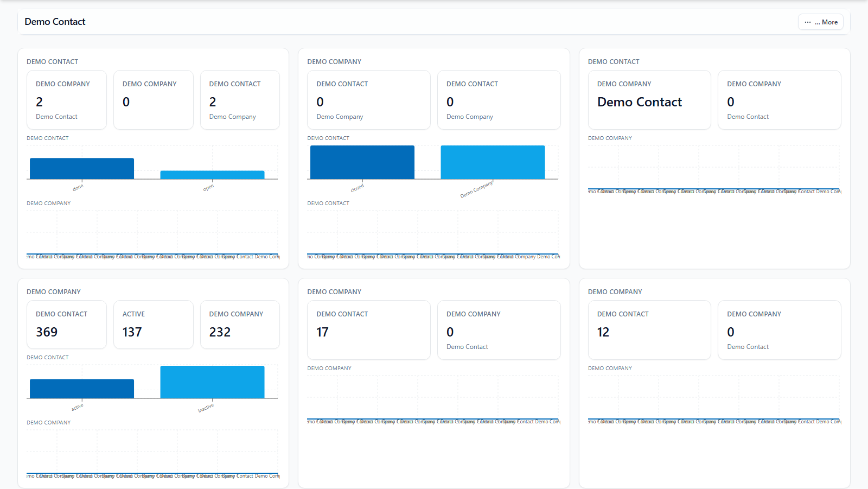
Task: Select the 'inactive' bar in the chart
Action: tap(212, 382)
